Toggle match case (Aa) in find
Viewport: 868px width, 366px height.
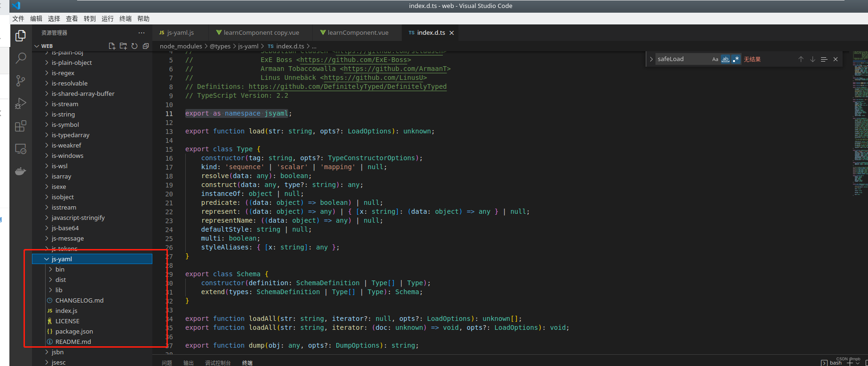tap(715, 59)
